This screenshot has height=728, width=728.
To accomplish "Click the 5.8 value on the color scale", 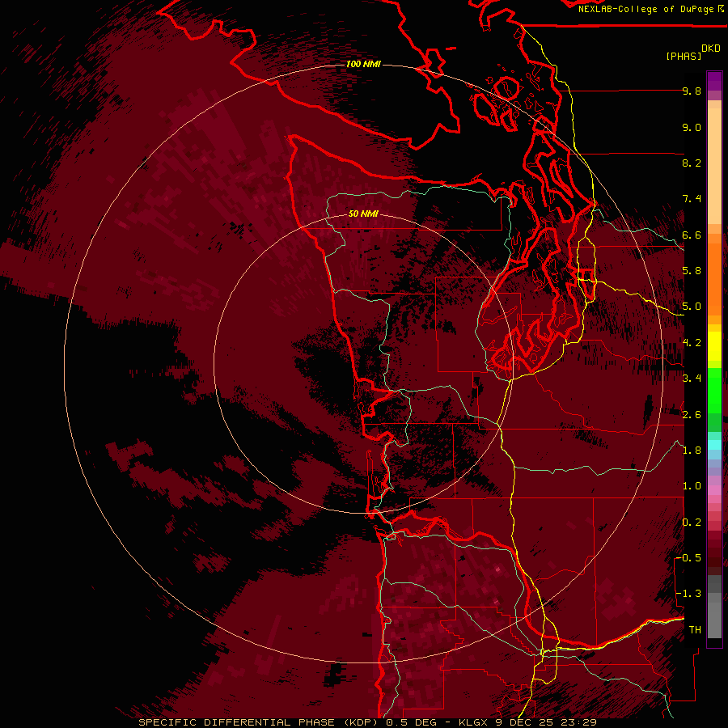I will [x=692, y=271].
